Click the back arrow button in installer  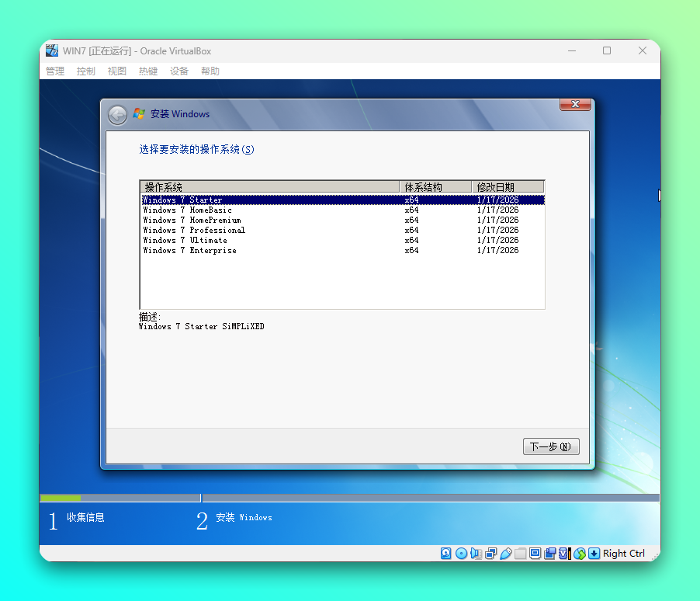[117, 114]
